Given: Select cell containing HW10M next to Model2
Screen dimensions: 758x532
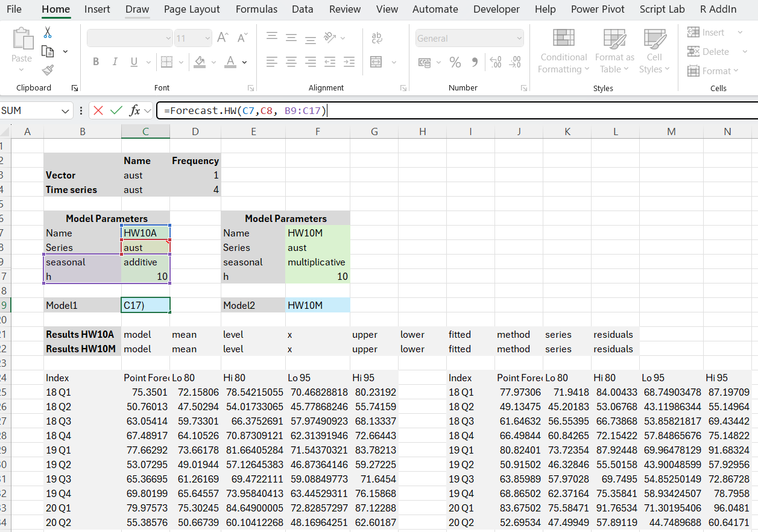Looking at the screenshot, I should [318, 305].
